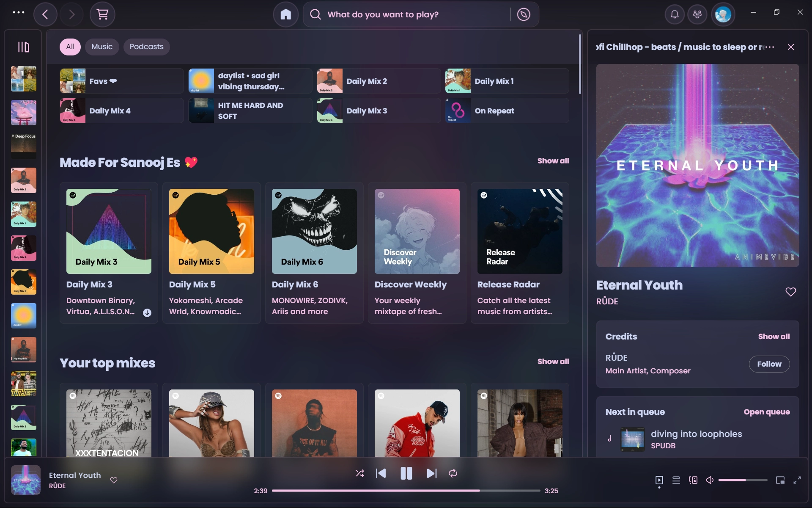Show all Credits

click(x=774, y=337)
